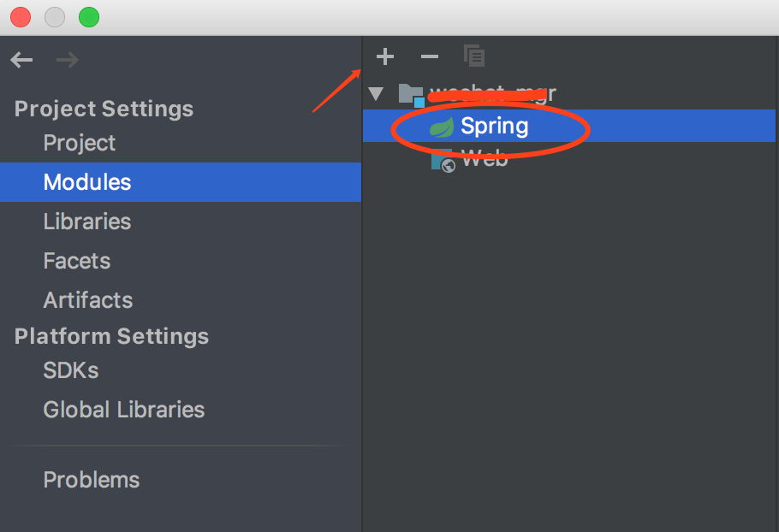The image size is (779, 532).
Task: Click the Remove facet minus icon
Action: [429, 56]
